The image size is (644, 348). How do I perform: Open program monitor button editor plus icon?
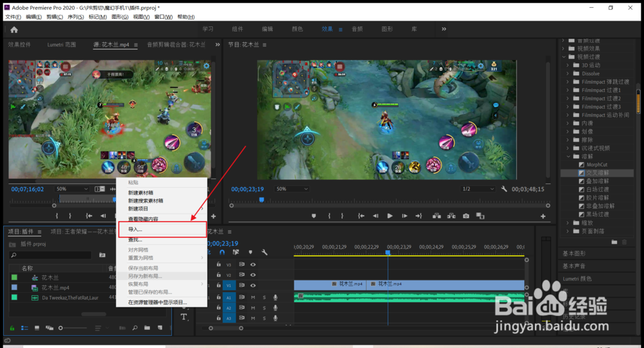coord(543,216)
